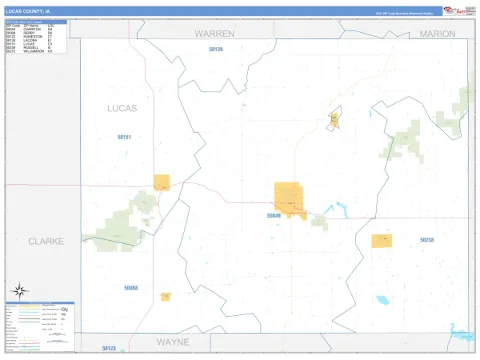The image size is (480, 360).
Task: Click the large orange city area beside 50049
Action: tap(289, 199)
